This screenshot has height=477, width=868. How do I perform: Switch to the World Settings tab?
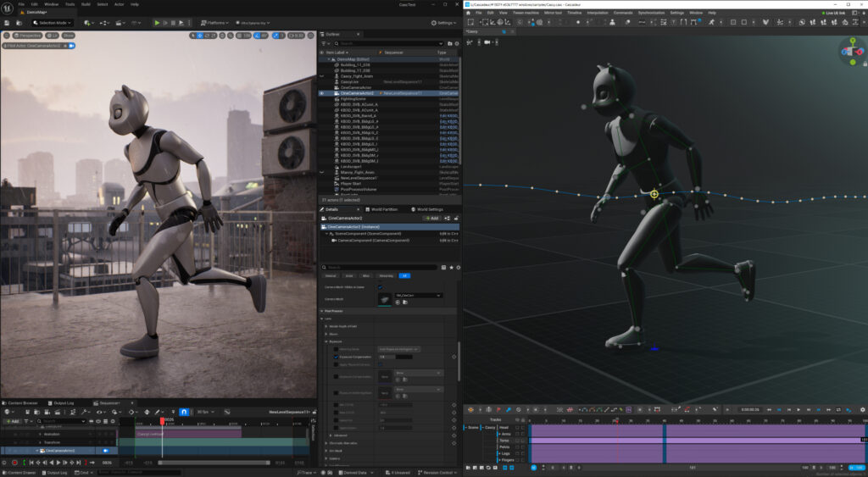pyautogui.click(x=426, y=208)
